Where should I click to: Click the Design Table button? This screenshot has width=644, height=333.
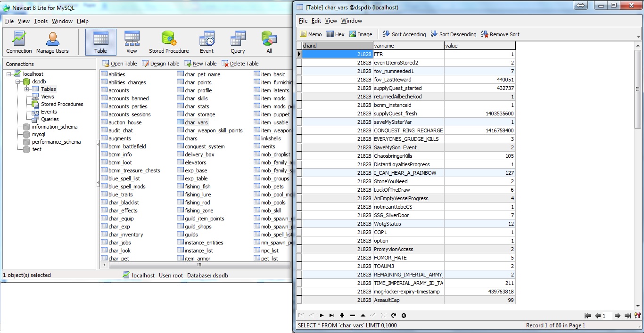click(161, 64)
